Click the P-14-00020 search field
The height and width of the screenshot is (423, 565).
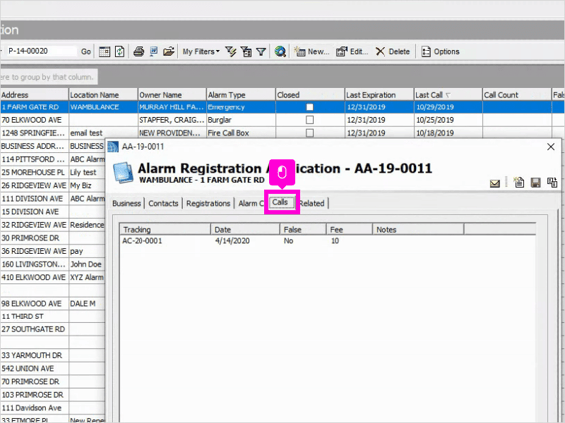tap(41, 51)
